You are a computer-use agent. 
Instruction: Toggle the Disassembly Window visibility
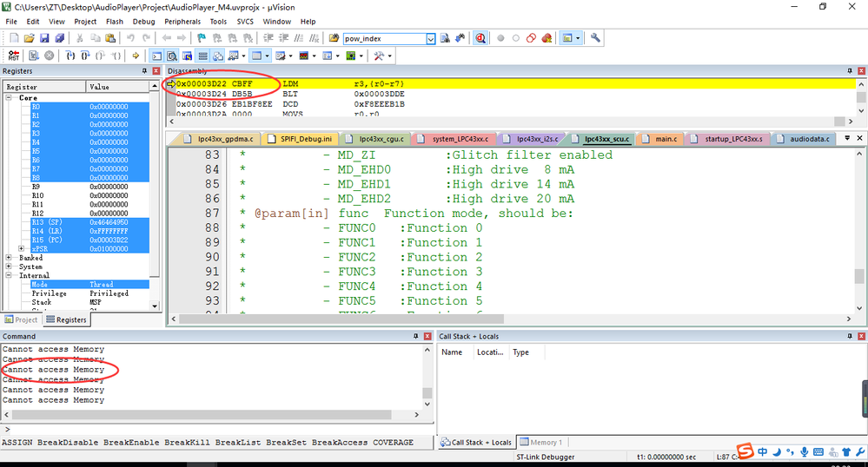click(172, 56)
